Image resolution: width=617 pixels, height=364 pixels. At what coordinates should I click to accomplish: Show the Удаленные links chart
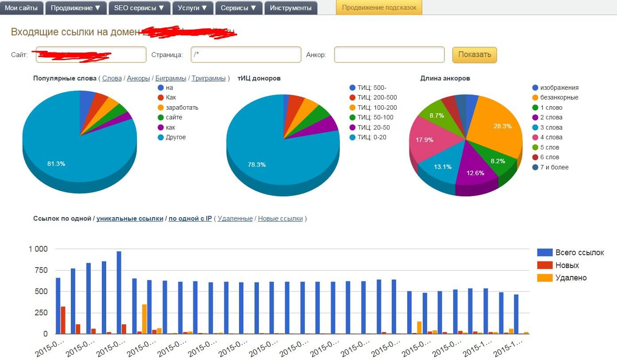pos(235,218)
